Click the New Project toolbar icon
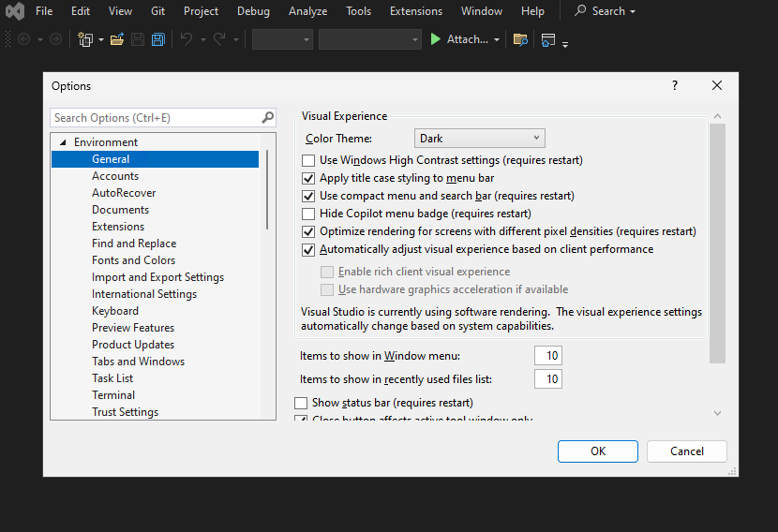This screenshot has width=778, height=532. [85, 39]
